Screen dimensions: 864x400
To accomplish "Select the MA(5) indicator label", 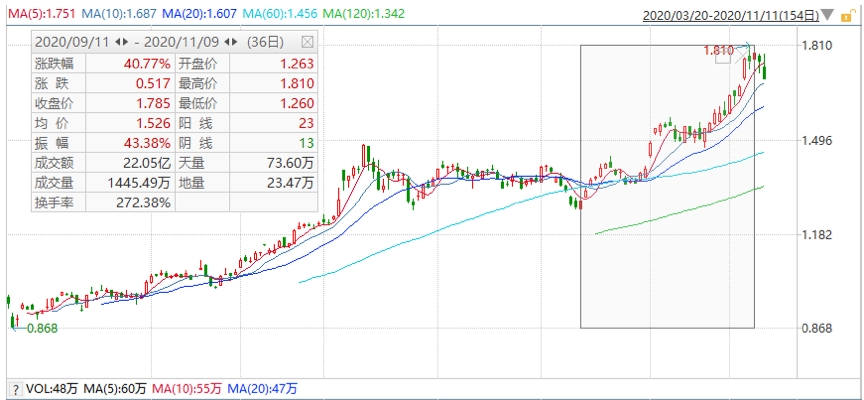I will tap(41, 15).
